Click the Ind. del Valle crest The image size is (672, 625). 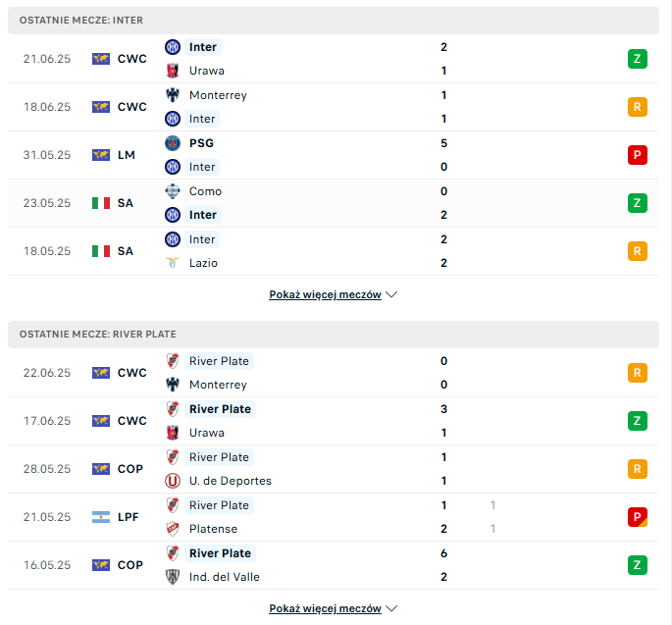[x=173, y=577]
